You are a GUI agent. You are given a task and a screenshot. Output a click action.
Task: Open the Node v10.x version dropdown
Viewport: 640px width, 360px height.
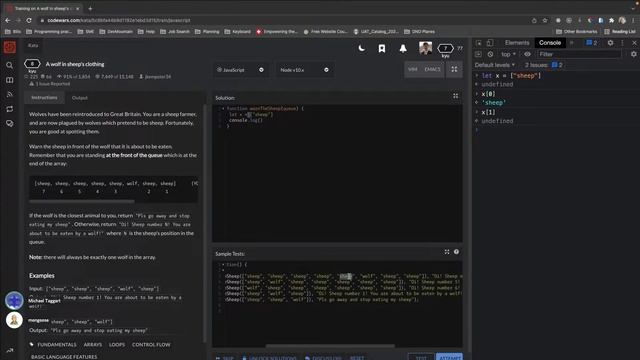[x=304, y=70]
